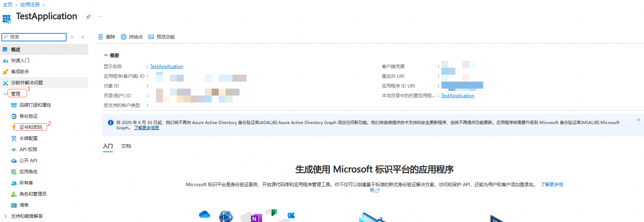Click the 所有者 people icon
Image resolution: width=644 pixels, height=222 pixels.
click(x=14, y=183)
